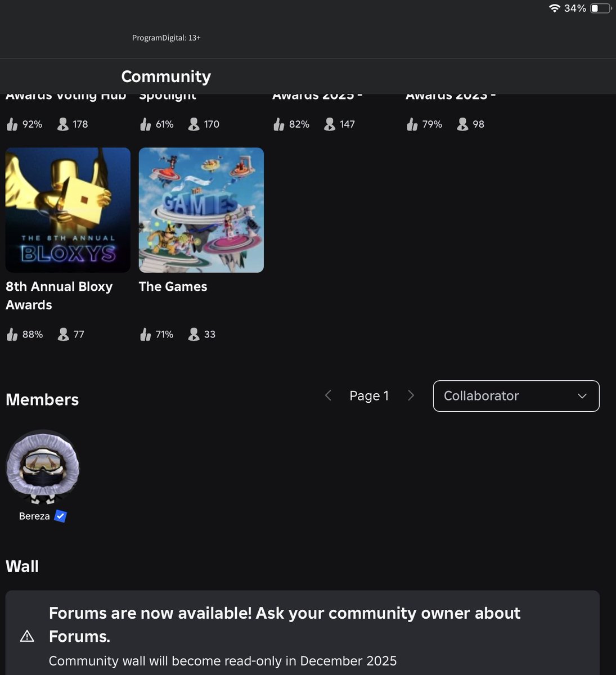
Task: Click thumbs-up icon showing 79% rating
Action: coord(412,124)
